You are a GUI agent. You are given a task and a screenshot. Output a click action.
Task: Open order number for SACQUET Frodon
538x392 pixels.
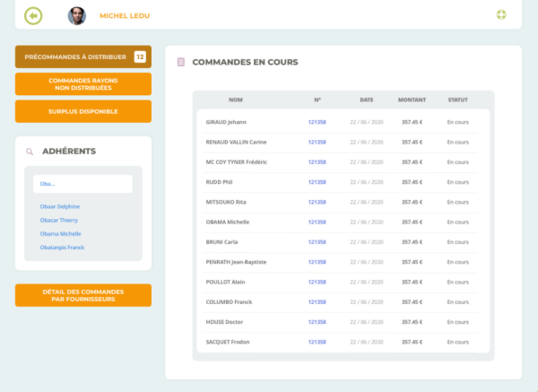pos(317,342)
